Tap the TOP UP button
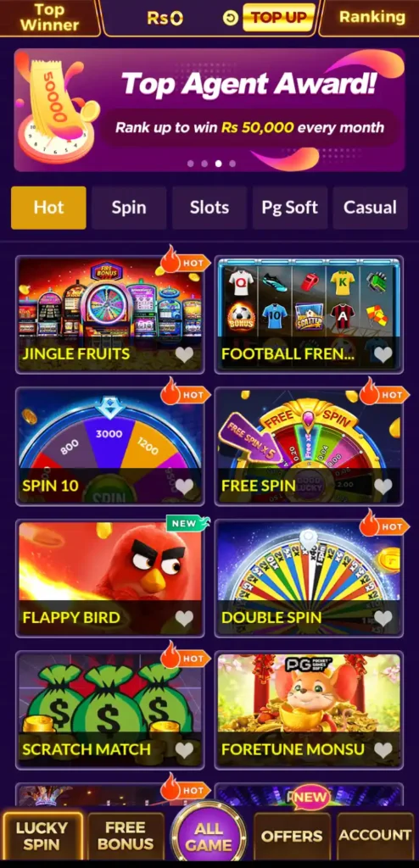Image resolution: width=419 pixels, height=868 pixels. pyautogui.click(x=279, y=18)
